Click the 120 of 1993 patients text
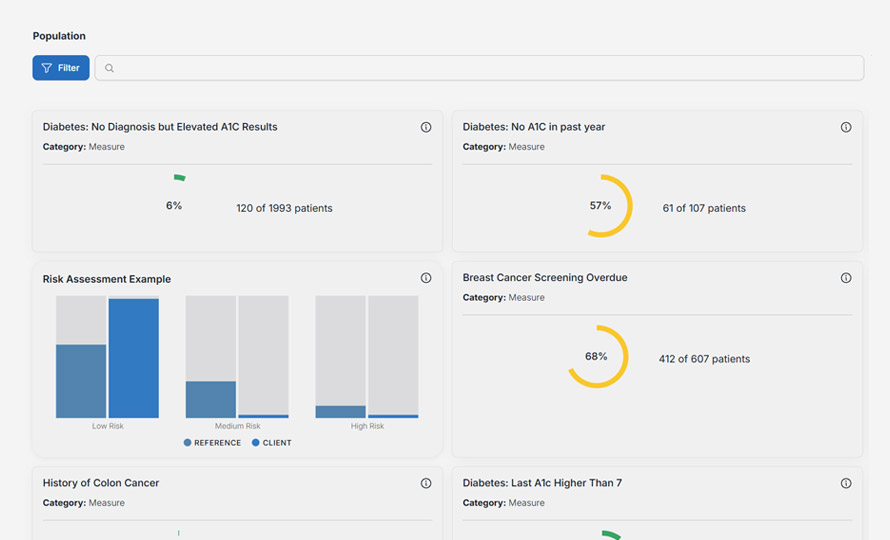 point(284,208)
